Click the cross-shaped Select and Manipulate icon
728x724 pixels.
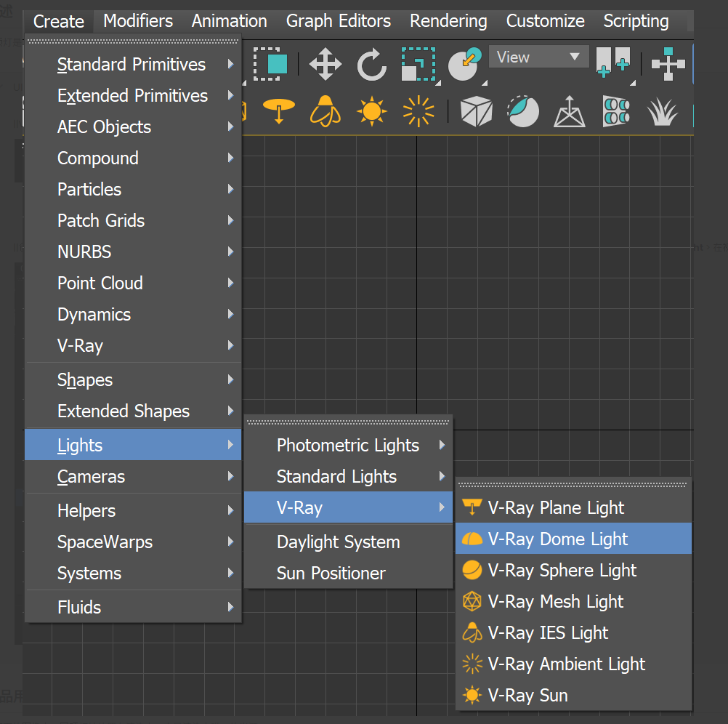pos(668,64)
